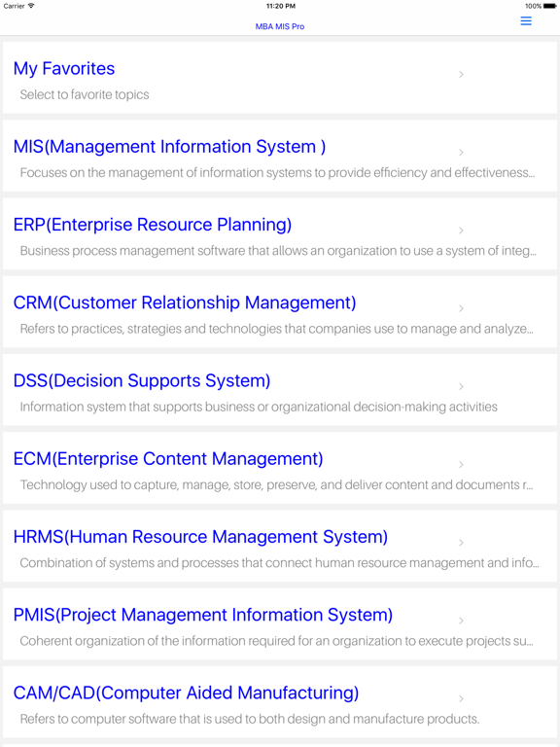The image size is (560, 747).
Task: Click the 100% battery percentage text
Action: tap(534, 6)
